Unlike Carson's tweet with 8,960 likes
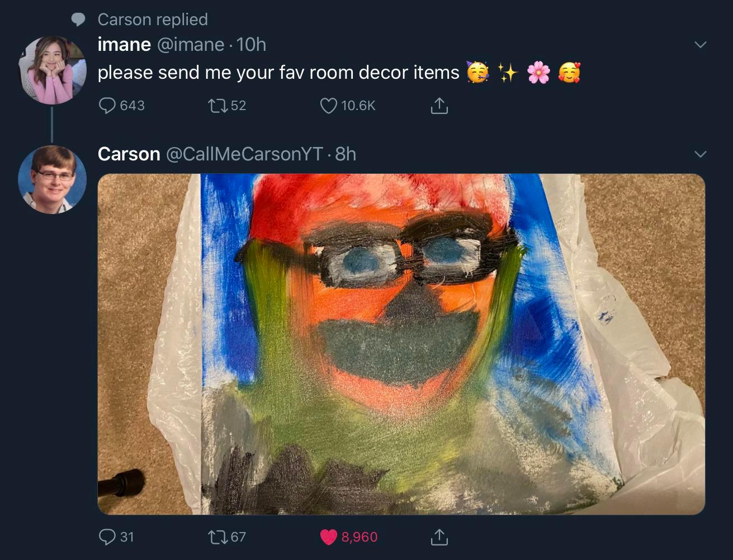The image size is (733, 560). pos(329,537)
